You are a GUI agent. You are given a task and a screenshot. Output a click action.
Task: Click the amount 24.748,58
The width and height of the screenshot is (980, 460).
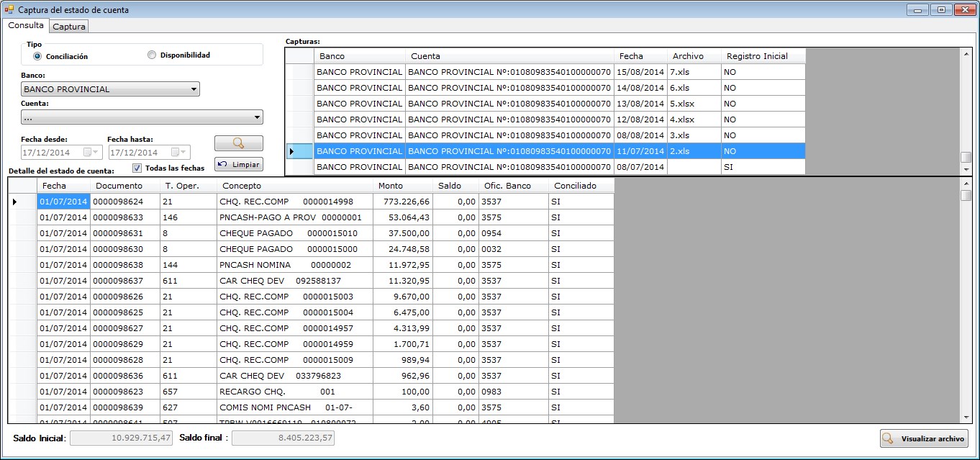click(x=402, y=249)
